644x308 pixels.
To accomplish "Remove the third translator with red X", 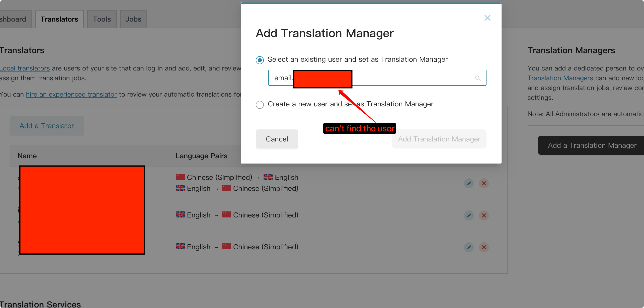I will tap(484, 247).
